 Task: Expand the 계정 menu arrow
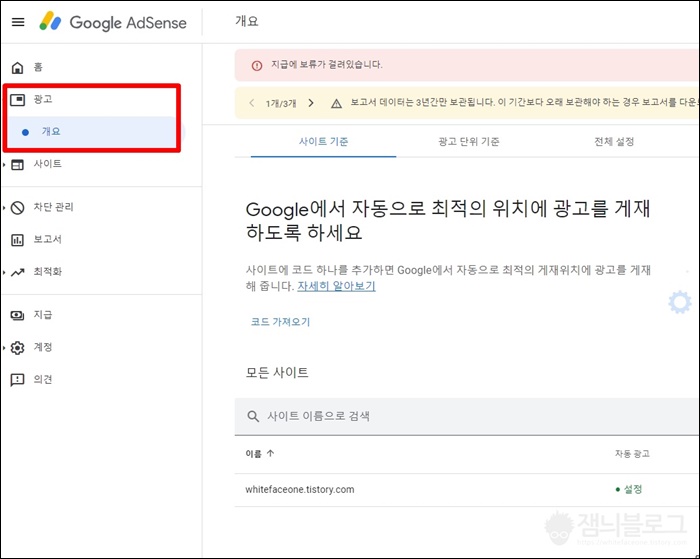click(4, 347)
